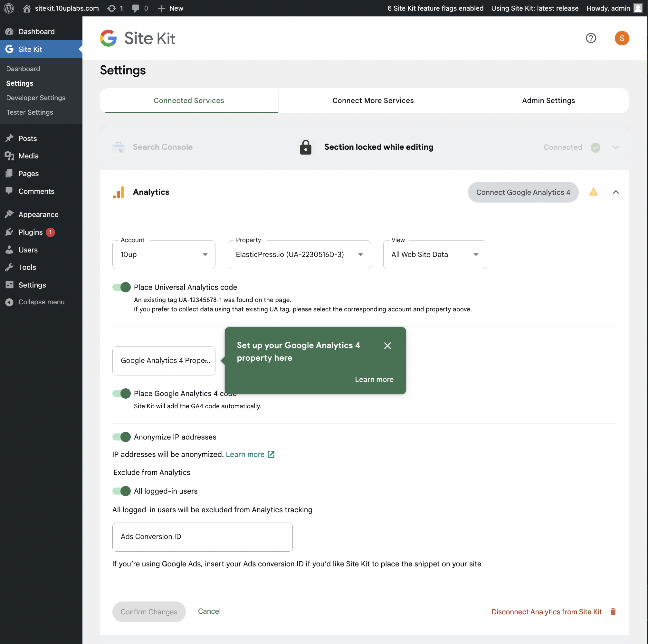Click the Users person icon
The image size is (648, 644).
(x=9, y=250)
